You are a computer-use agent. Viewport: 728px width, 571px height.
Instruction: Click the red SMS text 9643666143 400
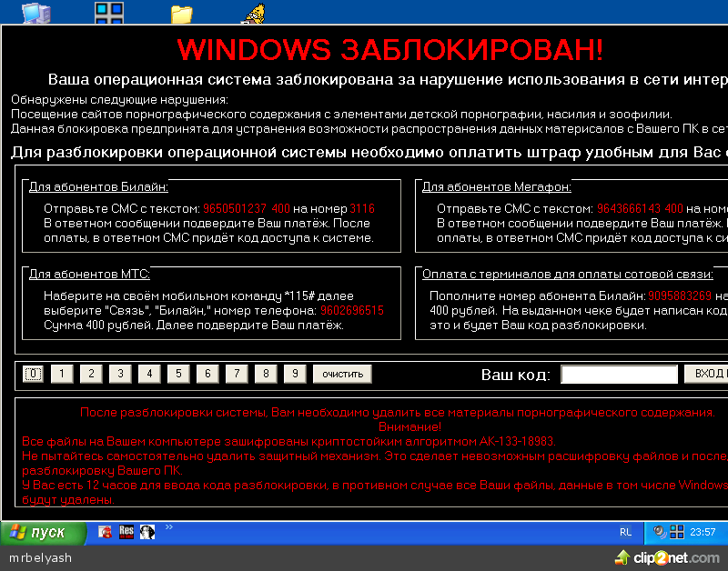coord(640,209)
